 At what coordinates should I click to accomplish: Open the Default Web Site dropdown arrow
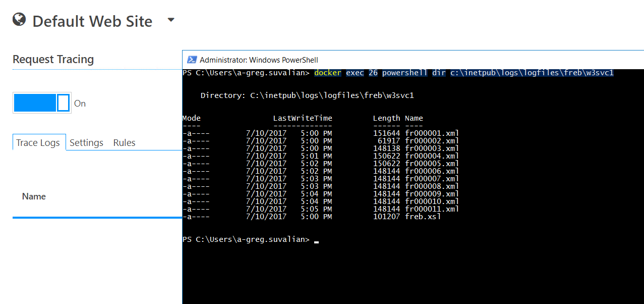pos(171,20)
